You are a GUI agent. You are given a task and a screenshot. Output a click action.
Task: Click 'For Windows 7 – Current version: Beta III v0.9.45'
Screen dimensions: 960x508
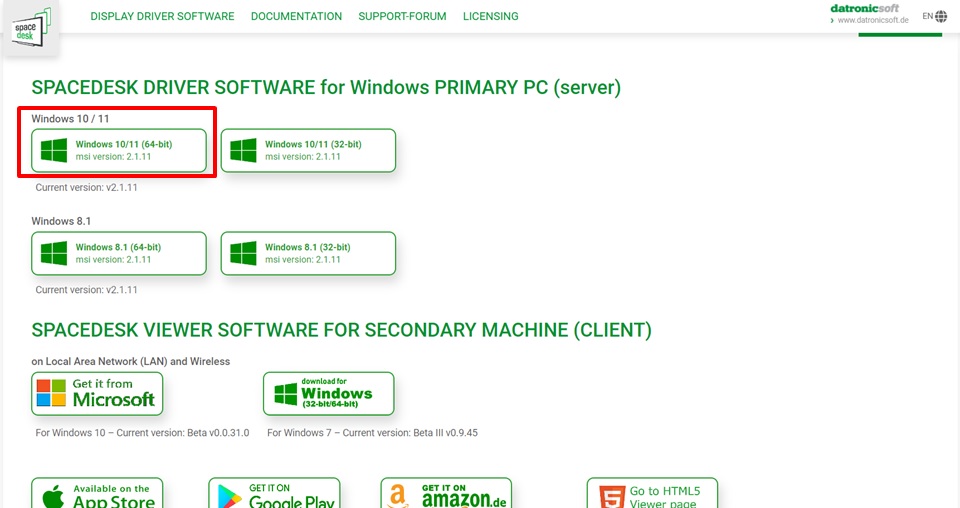coord(372,433)
